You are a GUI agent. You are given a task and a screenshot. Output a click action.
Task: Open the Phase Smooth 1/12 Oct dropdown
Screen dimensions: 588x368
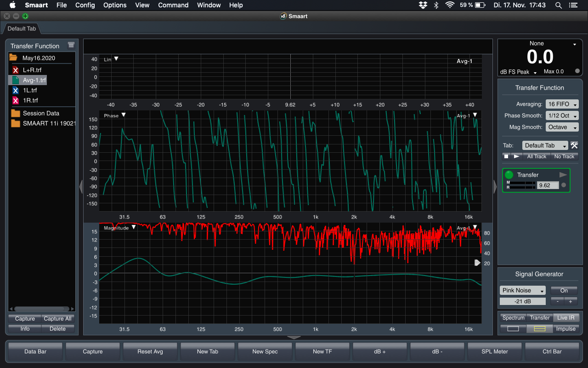click(562, 116)
